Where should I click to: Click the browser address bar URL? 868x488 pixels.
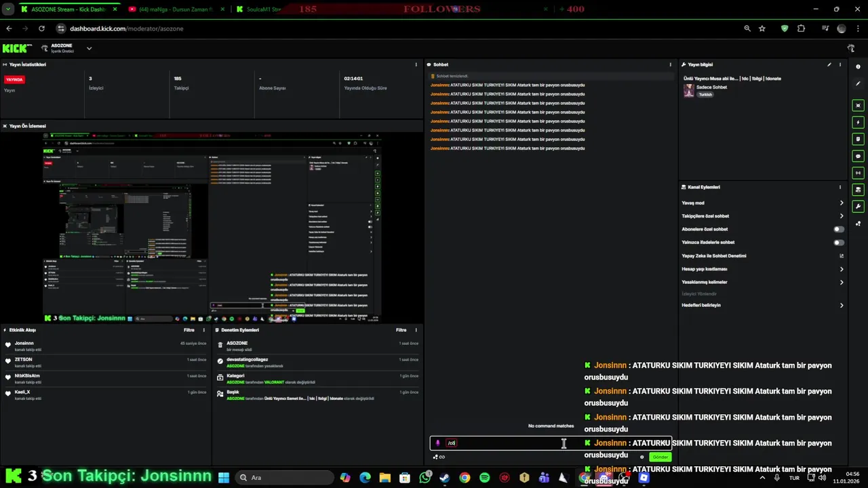[126, 28]
